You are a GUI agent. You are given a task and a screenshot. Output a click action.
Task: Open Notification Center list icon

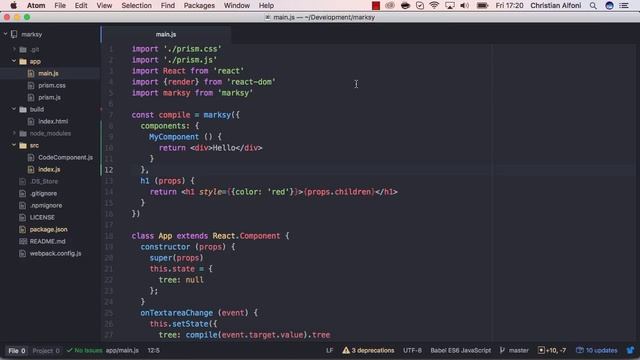point(624,5)
